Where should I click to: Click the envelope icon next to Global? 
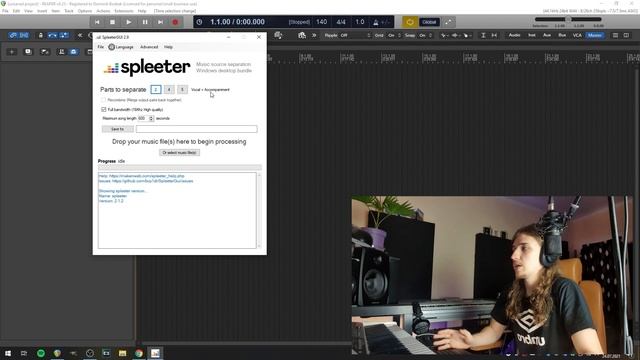[449, 22]
